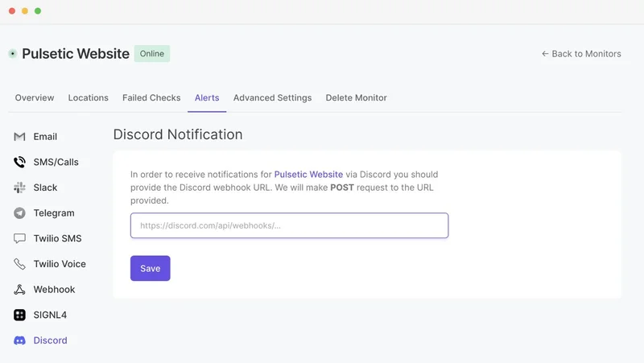Open the Delete Monitor tab
644x363 pixels.
356,97
